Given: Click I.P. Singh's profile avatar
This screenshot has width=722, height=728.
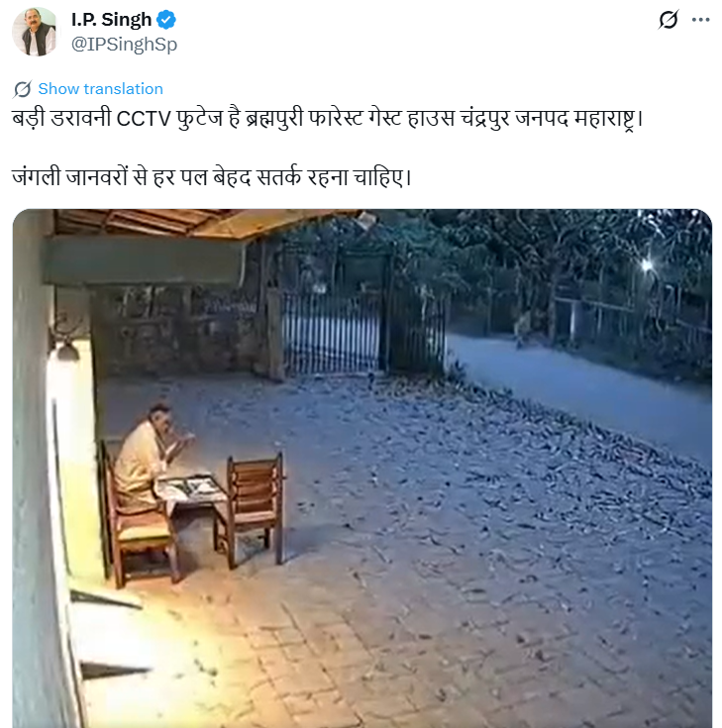Looking at the screenshot, I should [34, 32].
